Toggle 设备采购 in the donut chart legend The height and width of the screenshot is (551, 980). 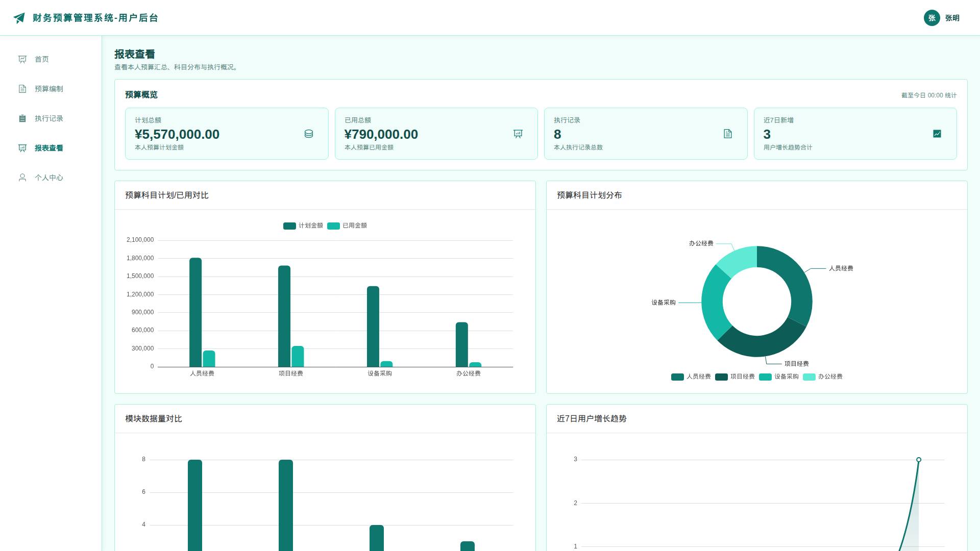pyautogui.click(x=779, y=377)
